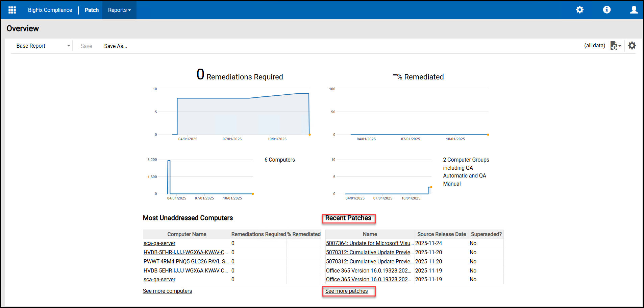Open the export report icon dropdown
This screenshot has width=644, height=308.
[615, 46]
